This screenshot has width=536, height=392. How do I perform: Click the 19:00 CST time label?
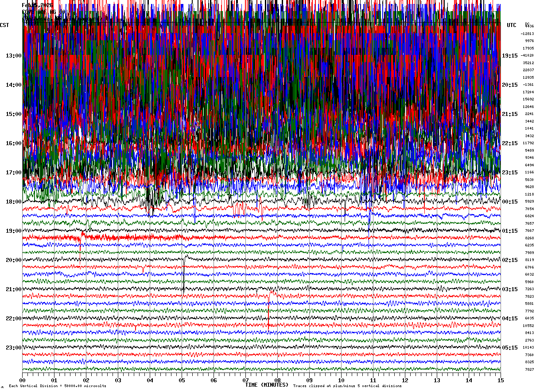point(14,231)
